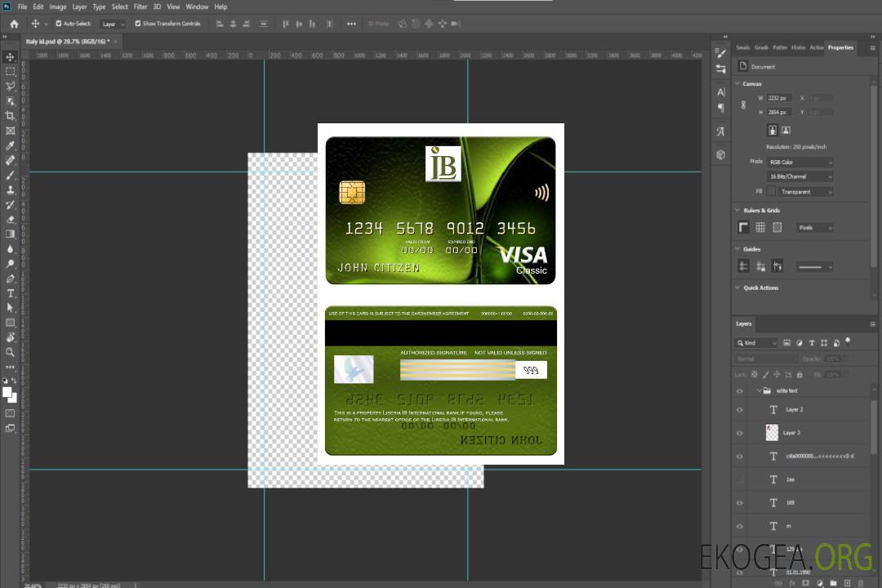Click the delete layer trash icon

point(862,583)
